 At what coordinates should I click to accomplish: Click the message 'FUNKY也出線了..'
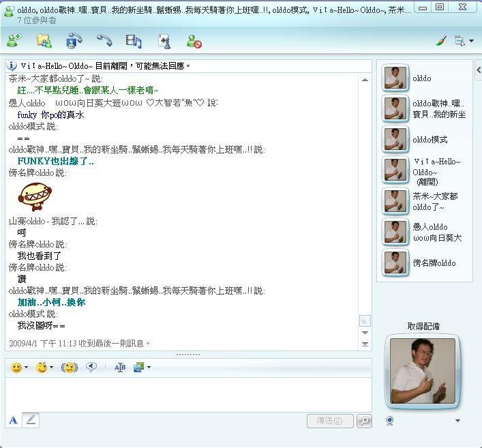(x=56, y=161)
